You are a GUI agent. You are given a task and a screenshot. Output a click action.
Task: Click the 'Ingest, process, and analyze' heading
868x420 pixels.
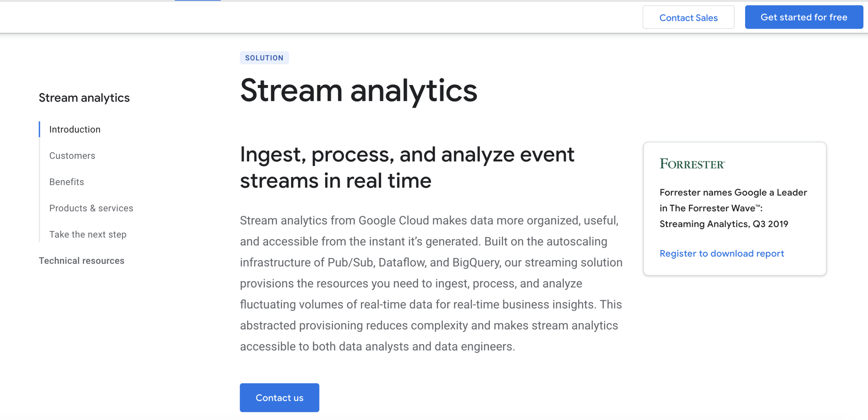click(407, 167)
